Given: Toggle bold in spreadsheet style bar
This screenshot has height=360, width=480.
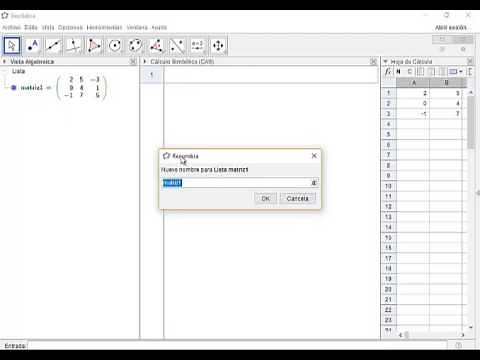Looking at the screenshot, I should click(398, 72).
